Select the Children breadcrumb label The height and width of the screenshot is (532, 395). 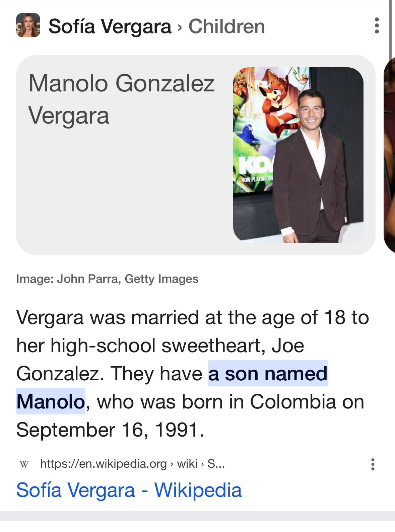226,26
